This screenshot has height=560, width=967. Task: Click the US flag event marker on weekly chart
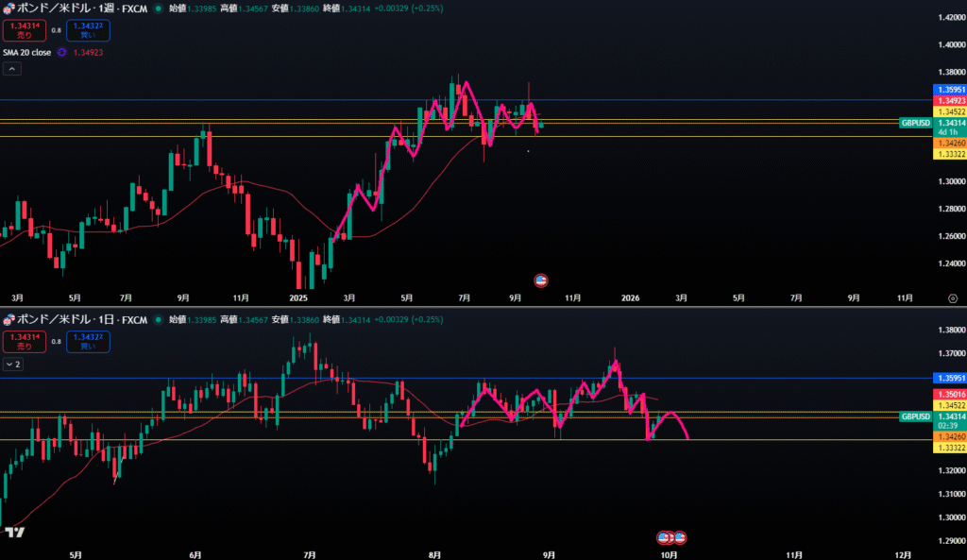click(541, 280)
